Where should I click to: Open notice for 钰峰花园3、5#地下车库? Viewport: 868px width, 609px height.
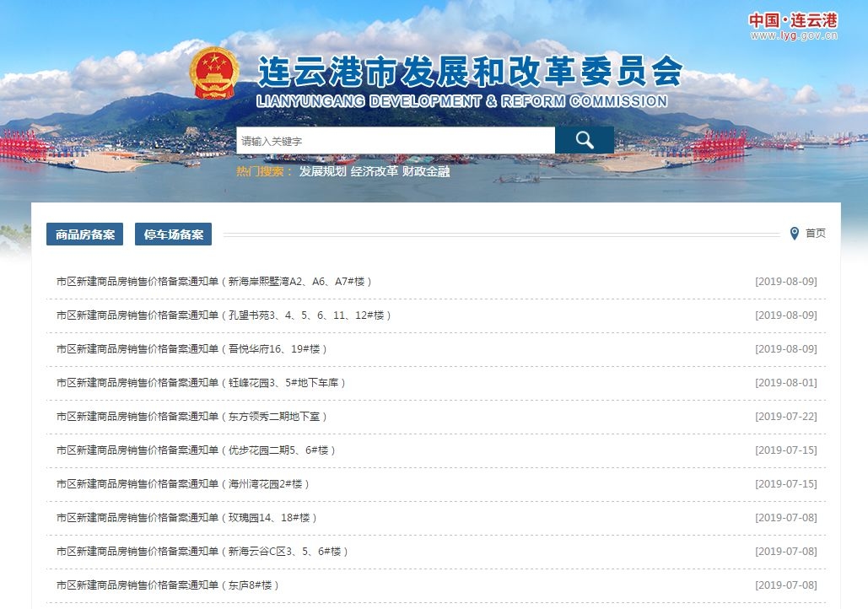201,383
